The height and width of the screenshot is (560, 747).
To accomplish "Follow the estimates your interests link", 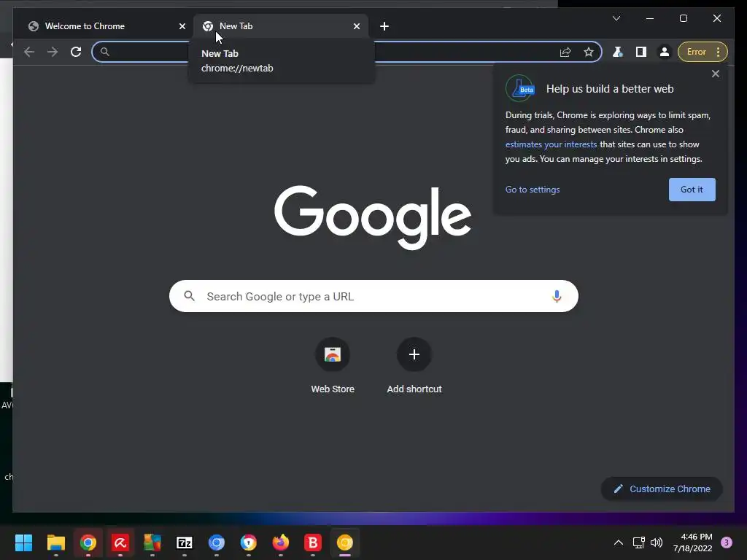I will coord(551,144).
